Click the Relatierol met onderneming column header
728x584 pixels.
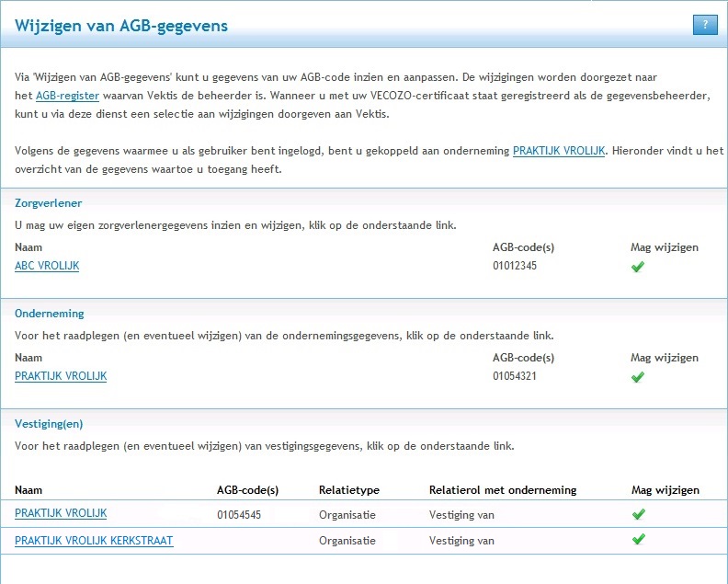(503, 490)
